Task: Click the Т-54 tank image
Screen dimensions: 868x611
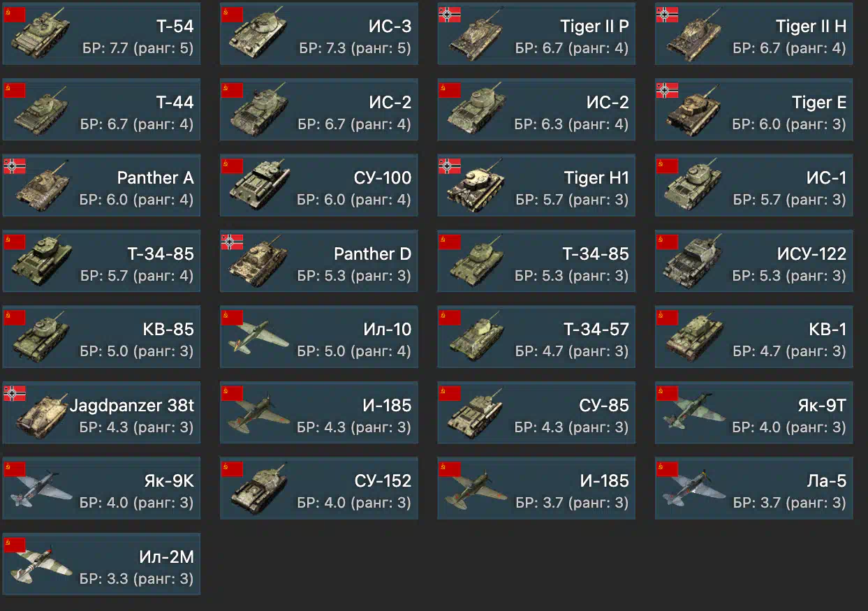Action: (41, 35)
